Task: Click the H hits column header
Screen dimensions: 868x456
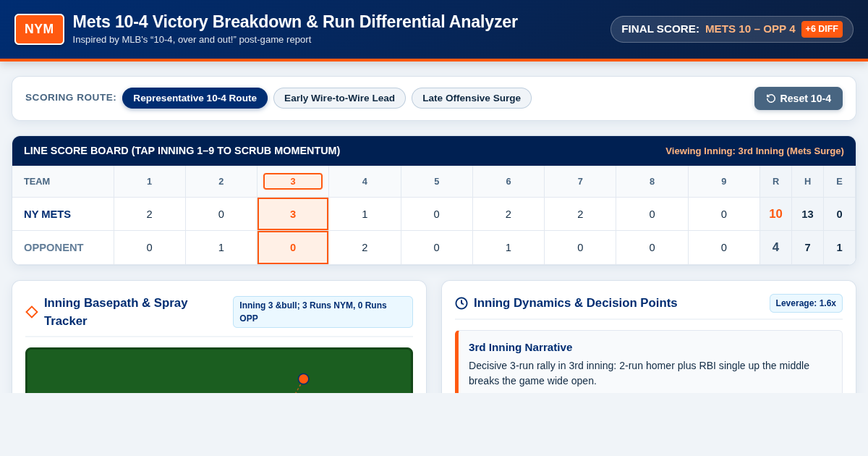Action: pyautogui.click(x=807, y=182)
